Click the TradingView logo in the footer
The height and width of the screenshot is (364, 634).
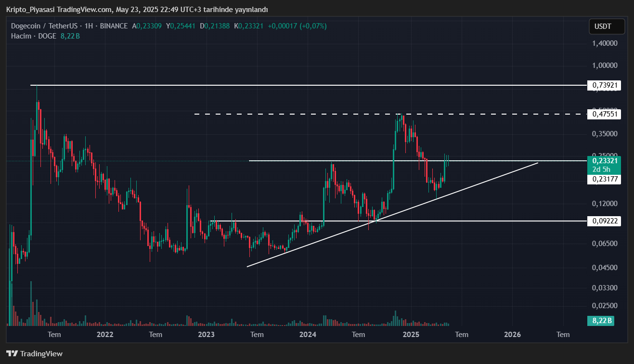coord(34,354)
